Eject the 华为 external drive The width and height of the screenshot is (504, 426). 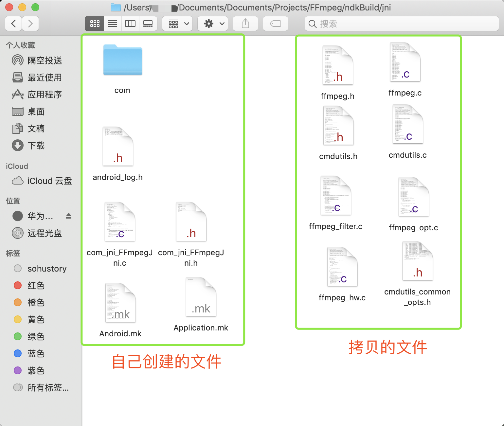point(68,216)
